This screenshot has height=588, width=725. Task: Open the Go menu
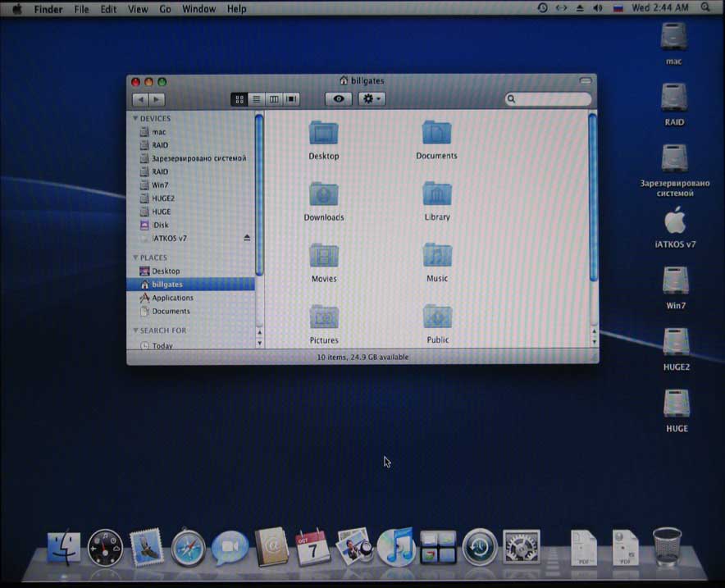pyautogui.click(x=166, y=9)
